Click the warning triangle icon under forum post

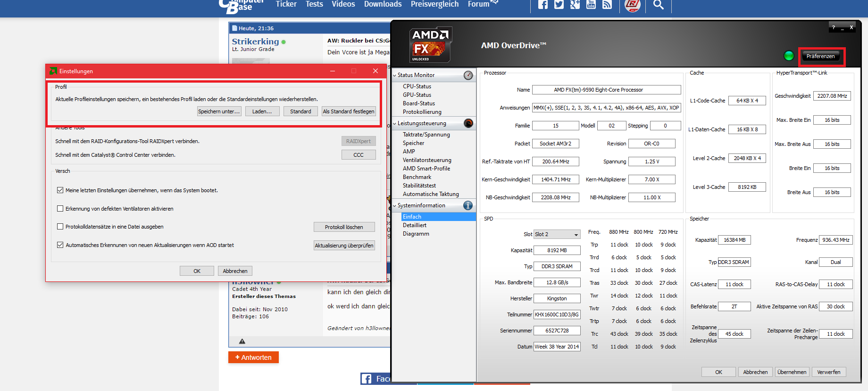242,341
